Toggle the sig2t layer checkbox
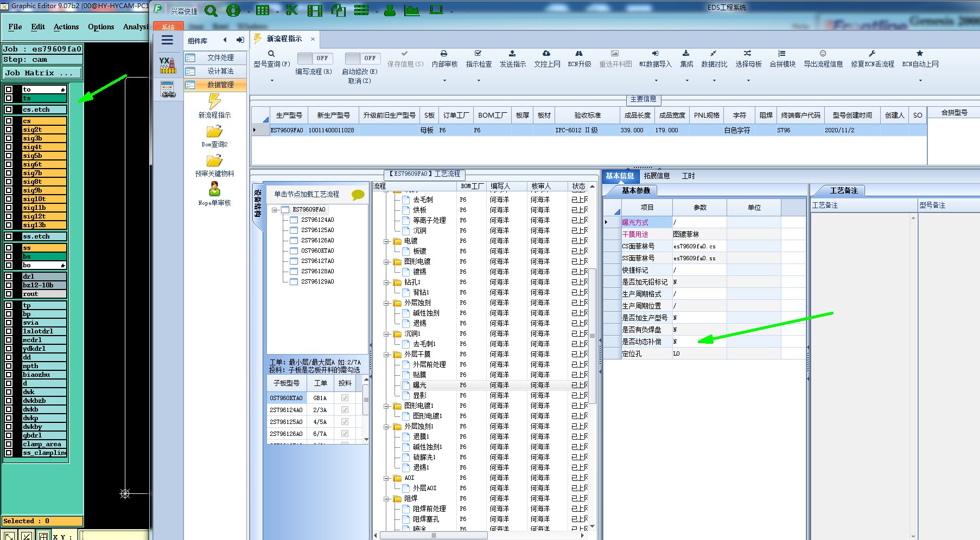 click(9, 130)
